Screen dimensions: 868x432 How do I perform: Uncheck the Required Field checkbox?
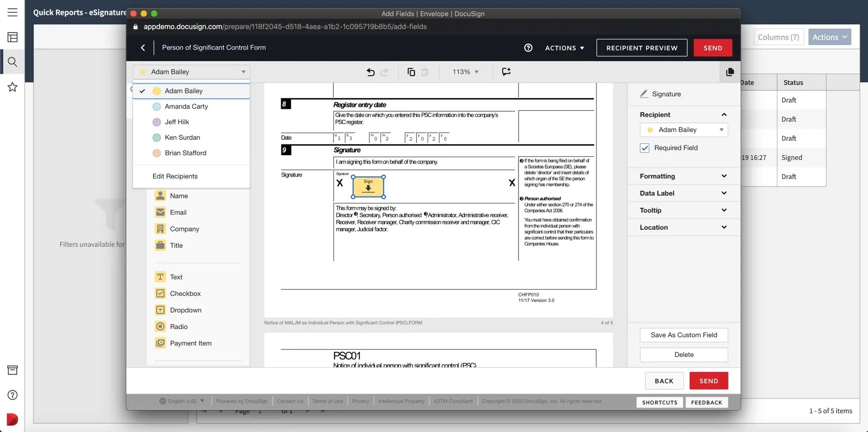tap(644, 148)
